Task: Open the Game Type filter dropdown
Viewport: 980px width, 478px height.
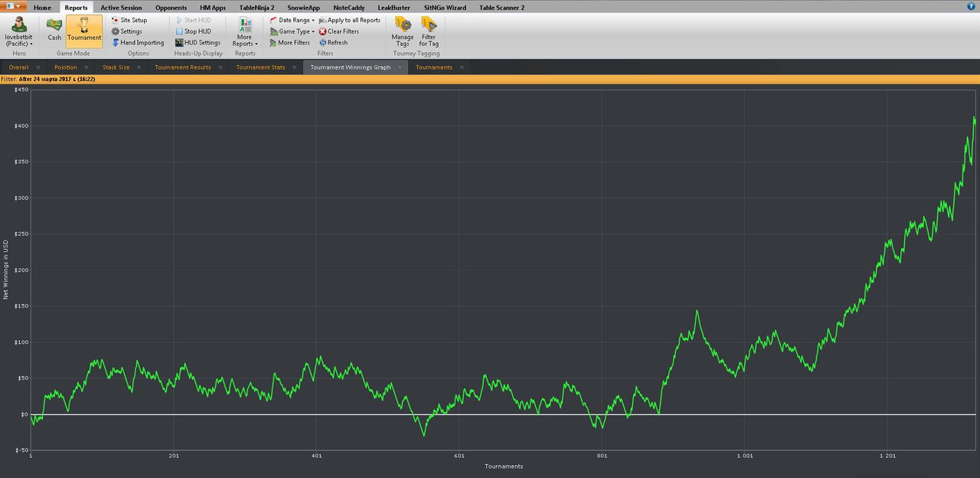Action: [x=292, y=31]
